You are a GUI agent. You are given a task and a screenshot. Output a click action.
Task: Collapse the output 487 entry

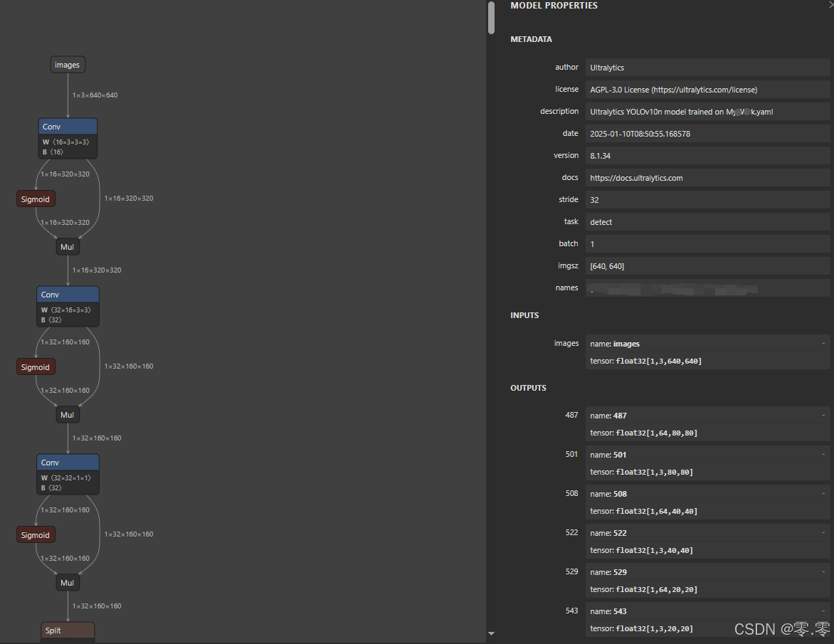point(823,416)
